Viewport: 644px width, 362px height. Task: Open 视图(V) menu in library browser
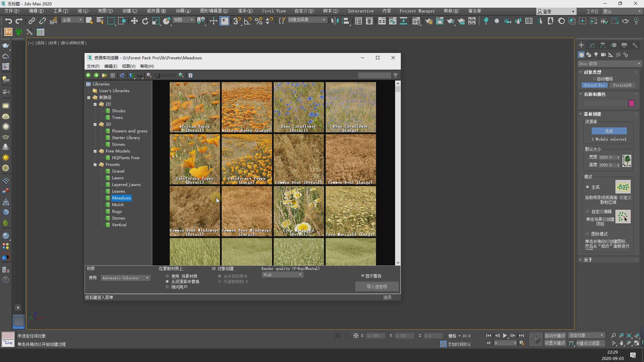pyautogui.click(x=128, y=66)
